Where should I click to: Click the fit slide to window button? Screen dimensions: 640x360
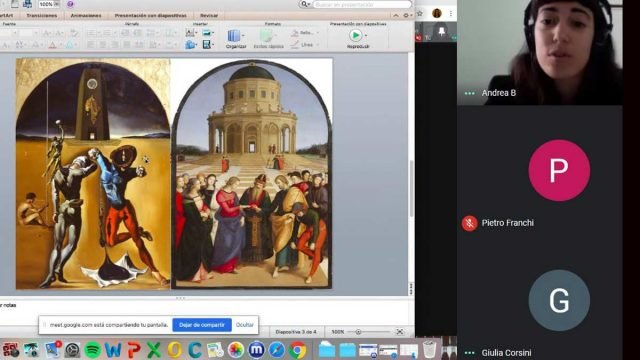pos(400,332)
